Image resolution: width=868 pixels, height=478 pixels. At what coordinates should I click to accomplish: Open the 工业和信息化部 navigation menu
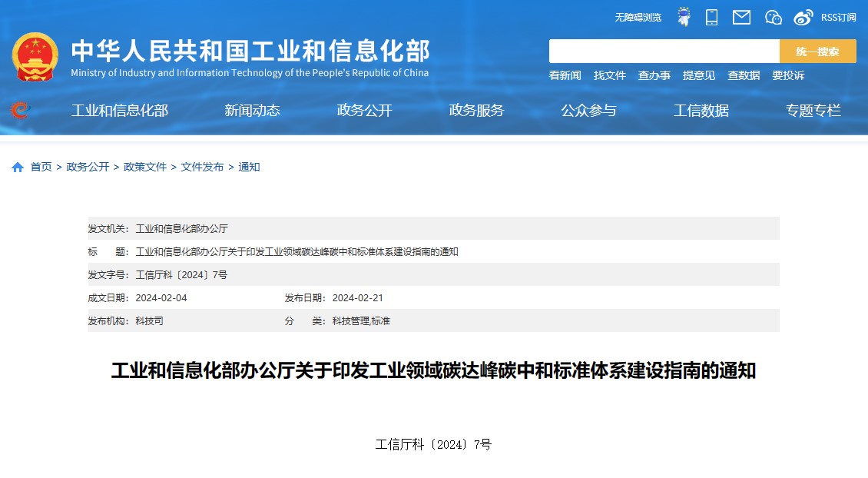pyautogui.click(x=119, y=111)
